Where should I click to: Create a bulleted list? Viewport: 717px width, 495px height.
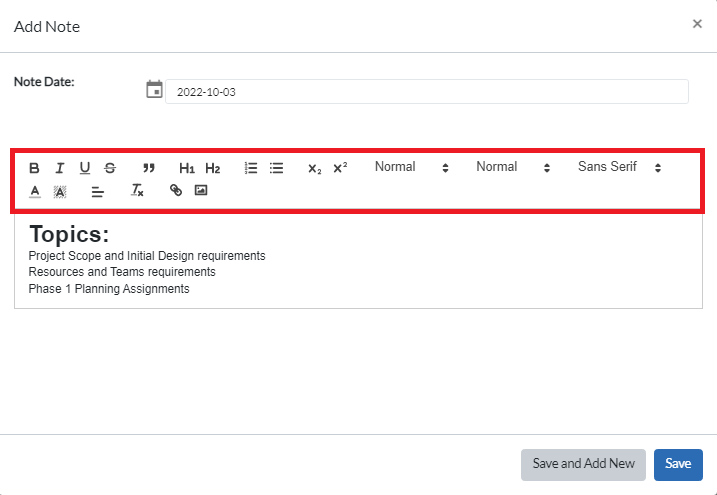click(x=277, y=168)
